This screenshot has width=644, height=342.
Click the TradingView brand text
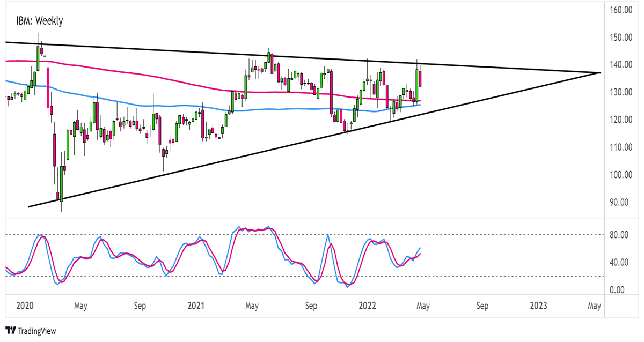pos(37,331)
